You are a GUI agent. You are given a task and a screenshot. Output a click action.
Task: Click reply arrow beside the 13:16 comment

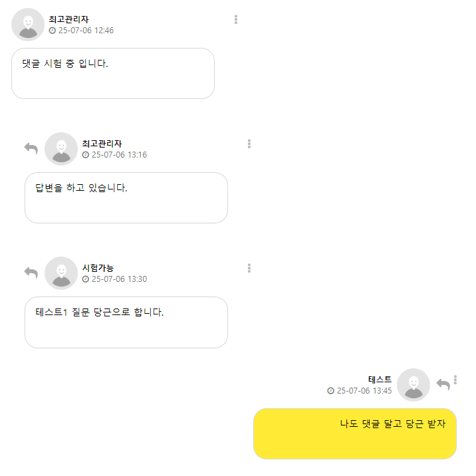click(31, 148)
